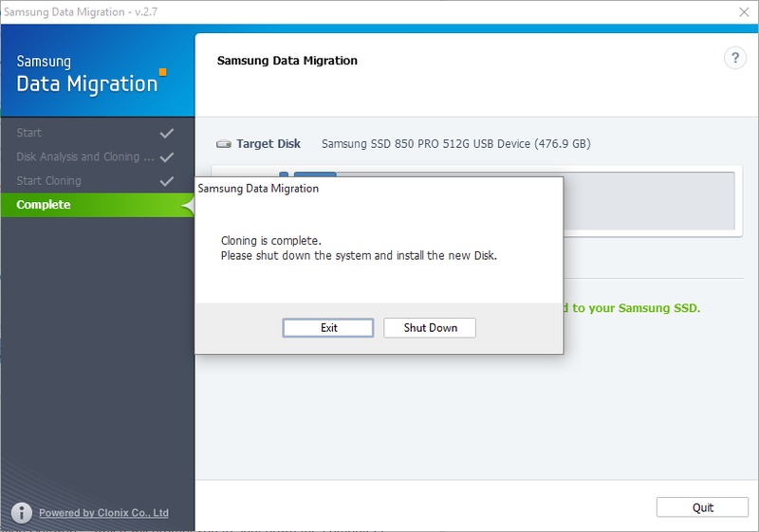Viewport: 759px width, 532px height.
Task: Click the help question mark icon
Action: click(x=734, y=59)
